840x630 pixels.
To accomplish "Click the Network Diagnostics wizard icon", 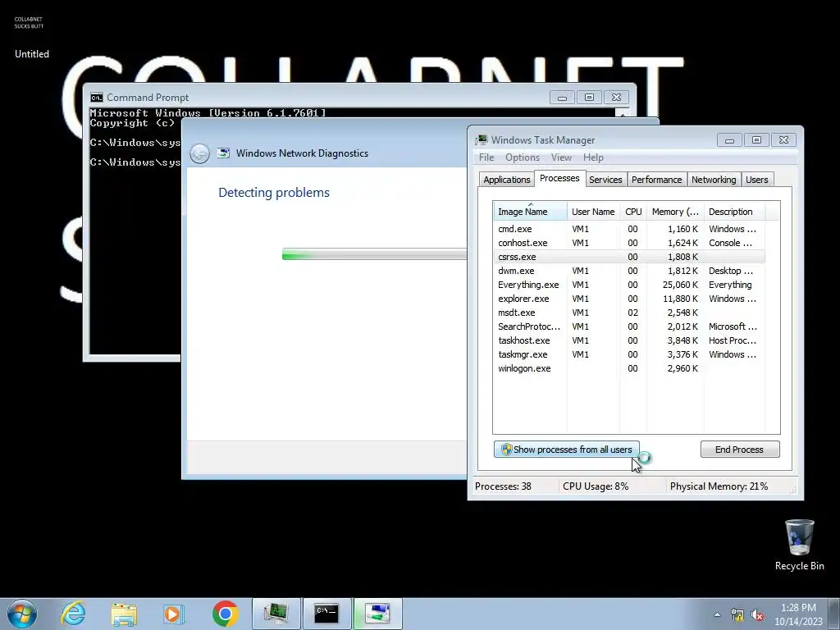I will (x=223, y=153).
